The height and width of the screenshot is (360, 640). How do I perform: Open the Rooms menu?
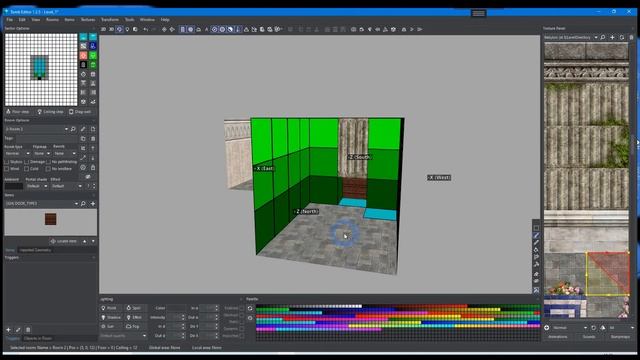[52, 20]
